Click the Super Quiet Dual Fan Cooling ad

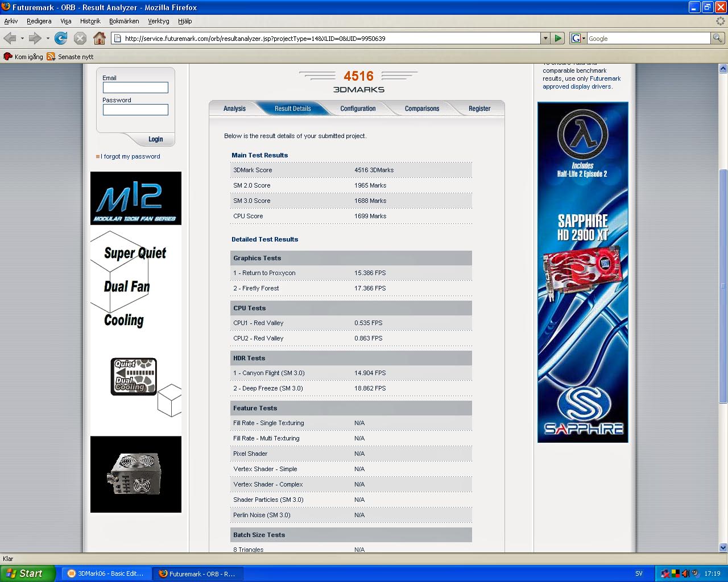[136, 330]
